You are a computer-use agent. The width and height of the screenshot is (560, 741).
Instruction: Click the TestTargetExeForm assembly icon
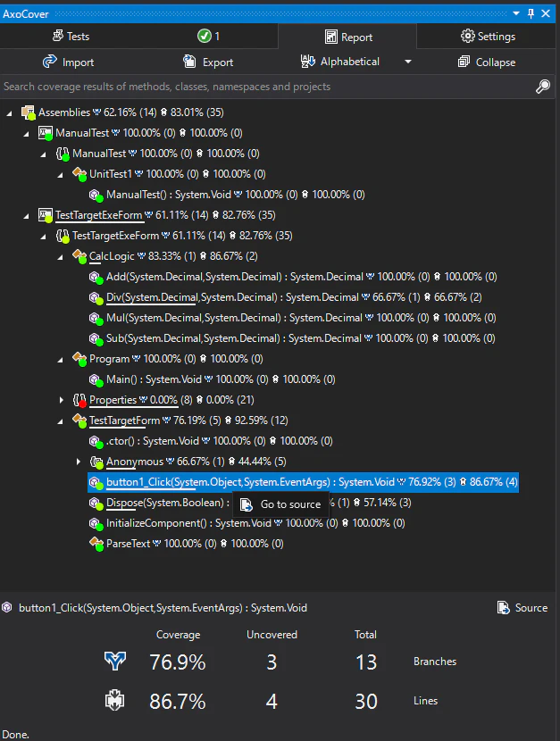tap(46, 215)
